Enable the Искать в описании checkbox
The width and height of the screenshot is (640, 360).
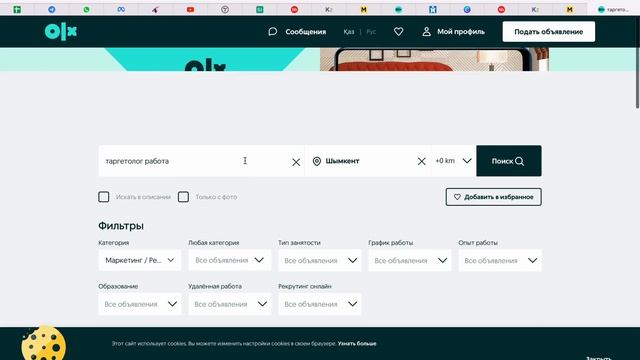(104, 197)
